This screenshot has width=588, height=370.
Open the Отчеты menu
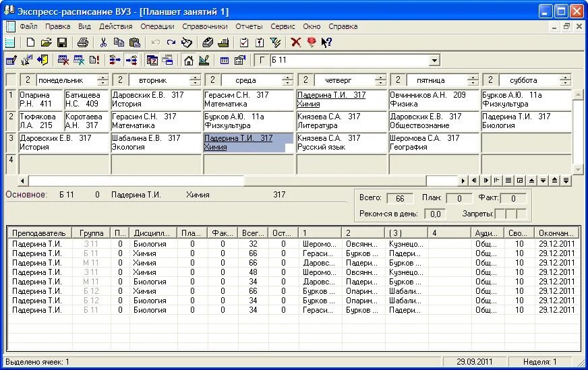click(x=249, y=26)
